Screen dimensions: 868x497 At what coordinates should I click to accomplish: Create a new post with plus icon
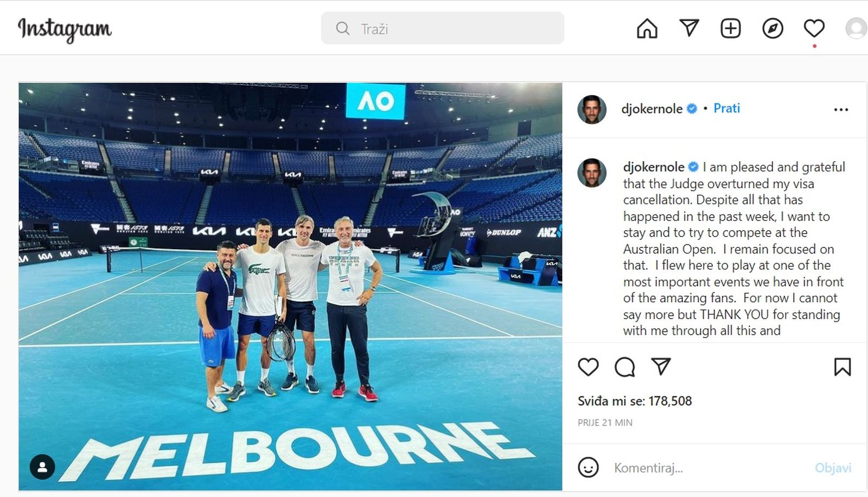(730, 28)
